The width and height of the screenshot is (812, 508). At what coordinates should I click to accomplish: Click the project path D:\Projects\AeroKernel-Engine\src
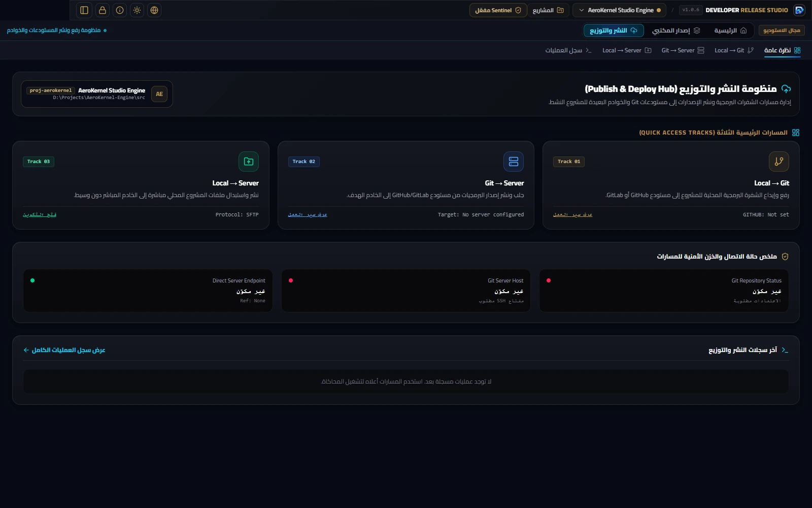click(99, 98)
